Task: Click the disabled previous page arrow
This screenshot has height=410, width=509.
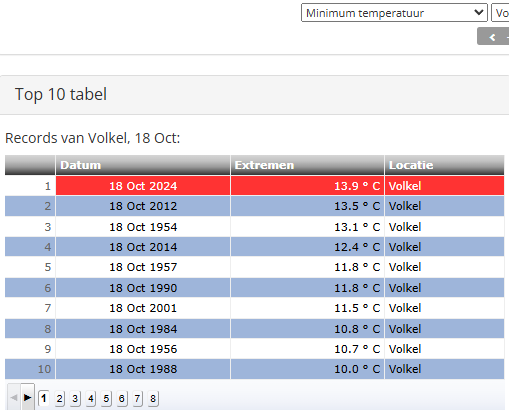Action: click(14, 397)
